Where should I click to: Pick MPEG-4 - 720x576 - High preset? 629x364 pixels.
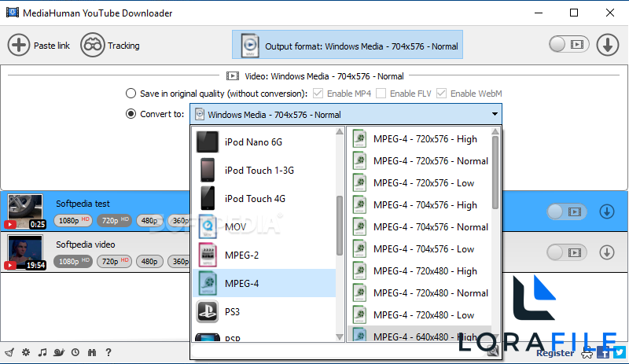(x=419, y=139)
